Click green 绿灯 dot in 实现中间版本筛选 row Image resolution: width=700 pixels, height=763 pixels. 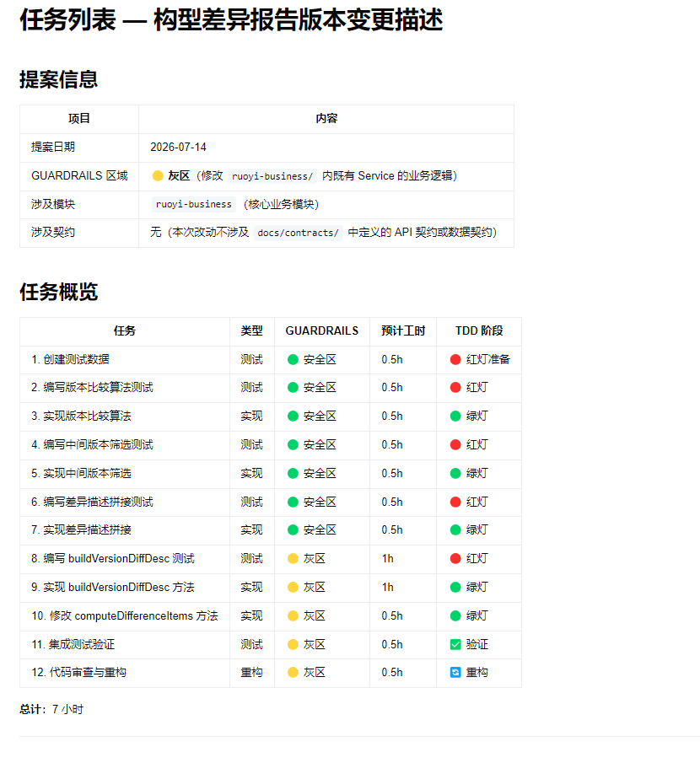point(455,474)
